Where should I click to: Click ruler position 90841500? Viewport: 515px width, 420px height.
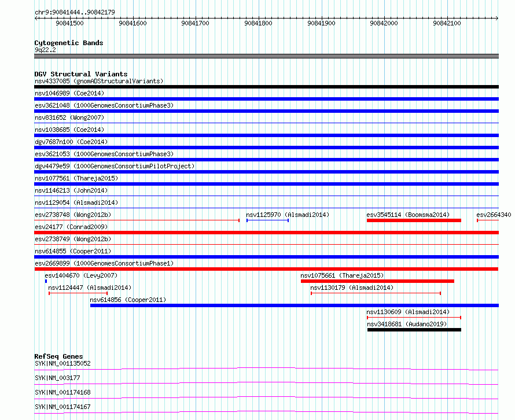pyautogui.click(x=69, y=23)
